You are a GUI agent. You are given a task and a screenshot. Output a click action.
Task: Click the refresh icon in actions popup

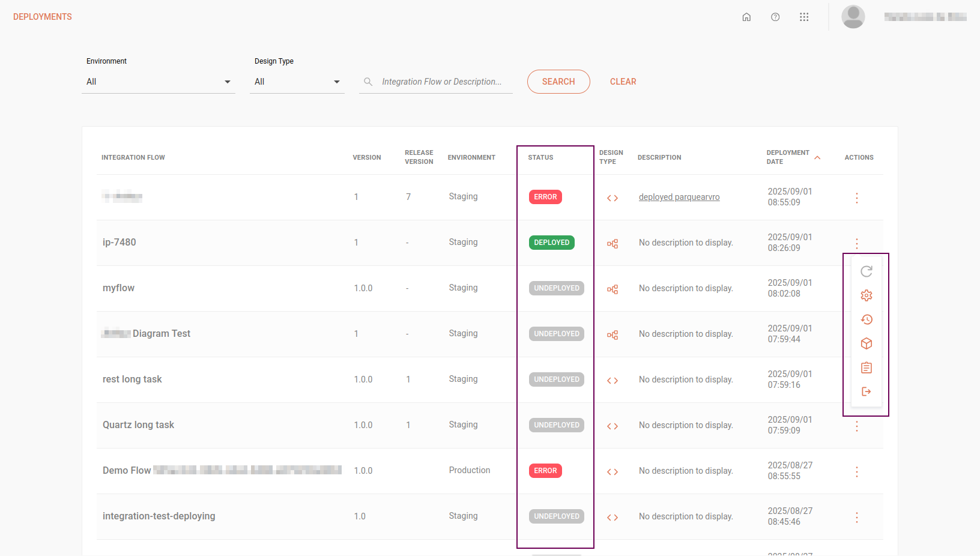click(866, 271)
